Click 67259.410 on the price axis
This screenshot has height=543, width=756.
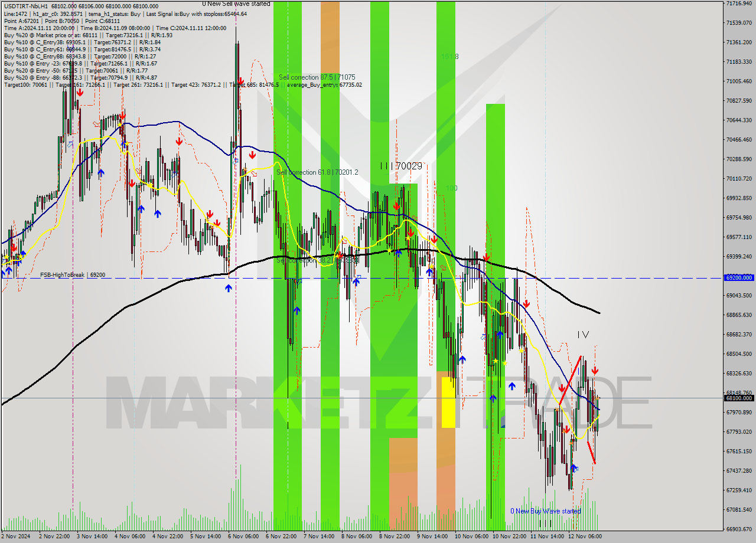pyautogui.click(x=739, y=490)
